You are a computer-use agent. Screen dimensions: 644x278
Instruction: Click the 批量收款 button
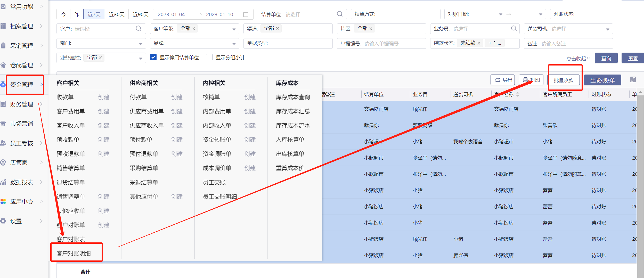click(x=564, y=80)
